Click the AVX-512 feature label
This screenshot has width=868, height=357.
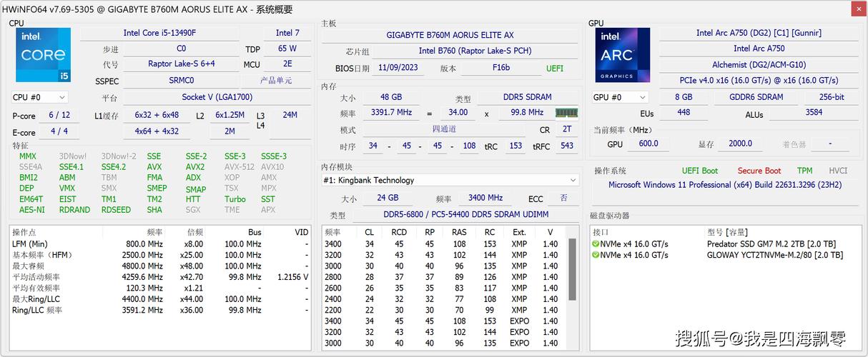click(239, 167)
